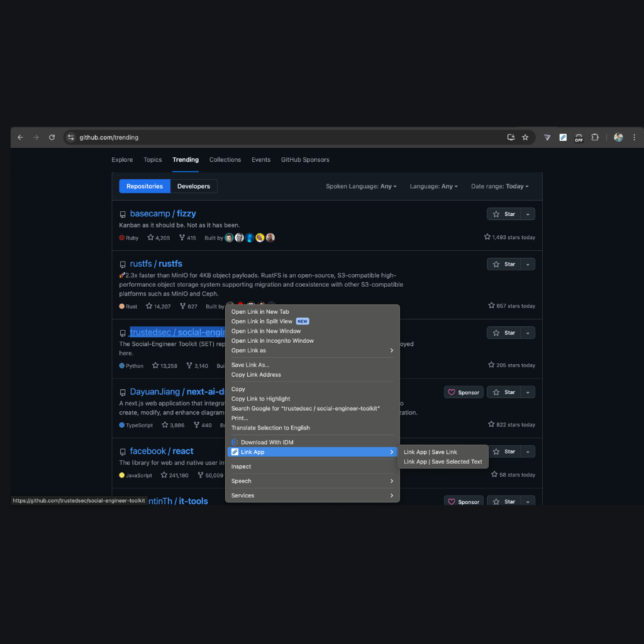Screen dimensions: 644x644
Task: Click the browser back arrow
Action: tap(20, 137)
